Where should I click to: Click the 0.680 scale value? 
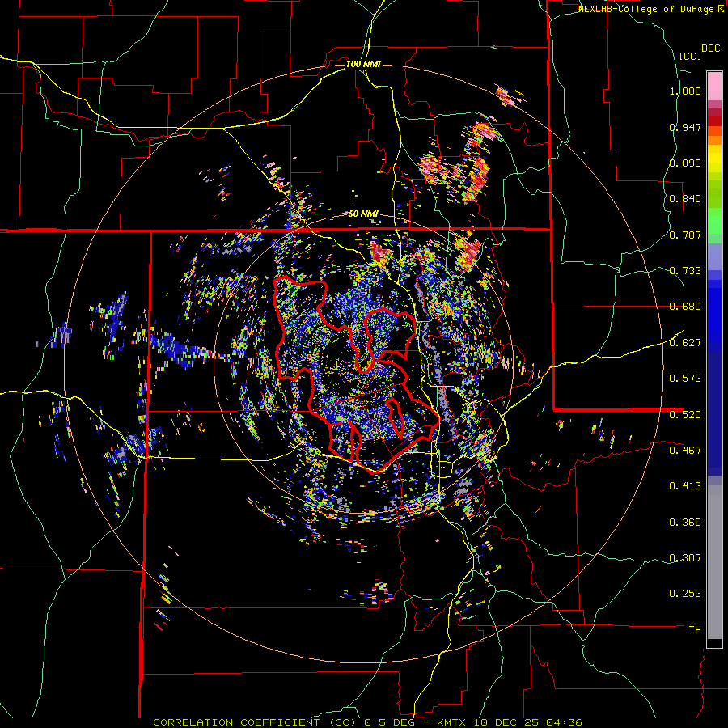pos(685,307)
